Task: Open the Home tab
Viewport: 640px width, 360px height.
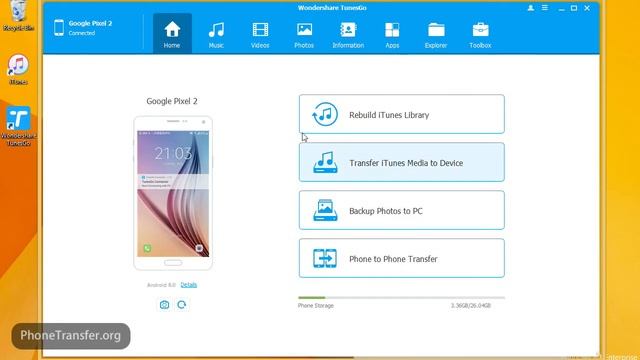Action: tap(172, 33)
